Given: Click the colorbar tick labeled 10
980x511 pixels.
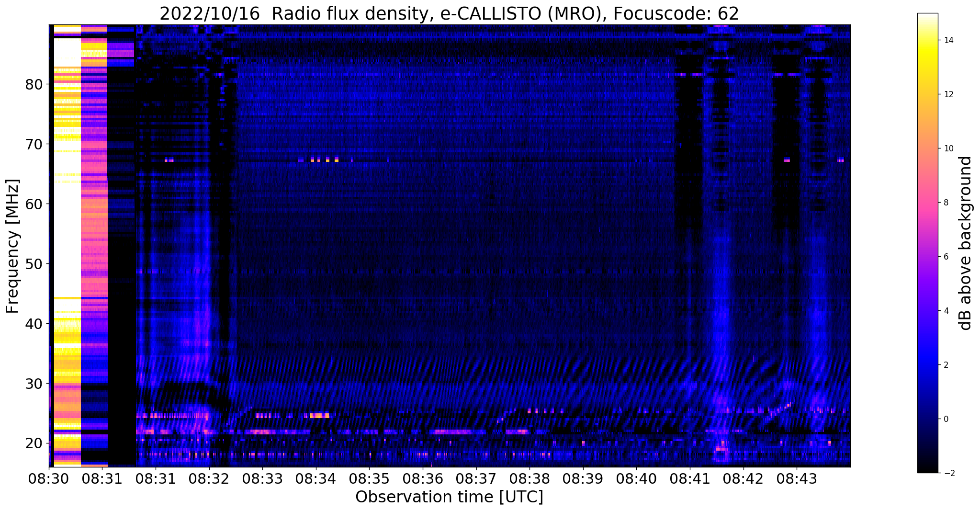Looking at the screenshot, I should tap(948, 148).
